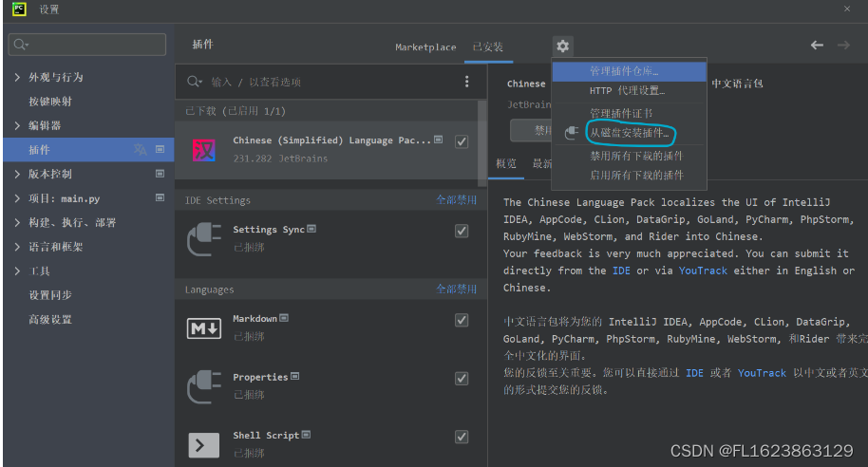Toggle the Shell Script plugin checkbox
The height and width of the screenshot is (467, 868).
(462, 438)
